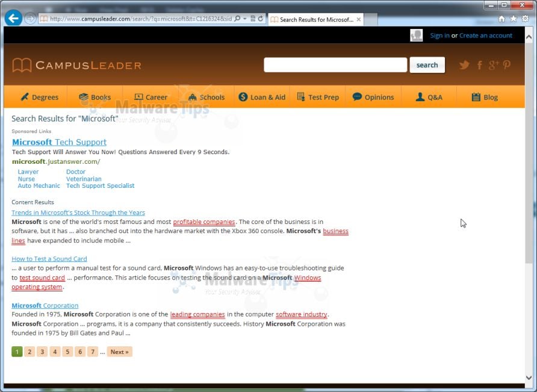Open Favorites star icon
The width and height of the screenshot is (537, 392).
click(x=513, y=19)
